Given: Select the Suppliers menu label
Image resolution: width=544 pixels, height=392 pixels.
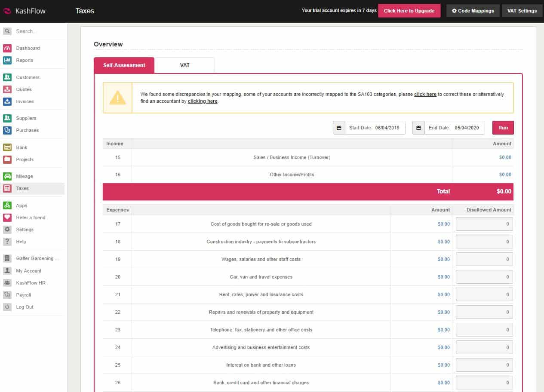Looking at the screenshot, I should tap(26, 118).
